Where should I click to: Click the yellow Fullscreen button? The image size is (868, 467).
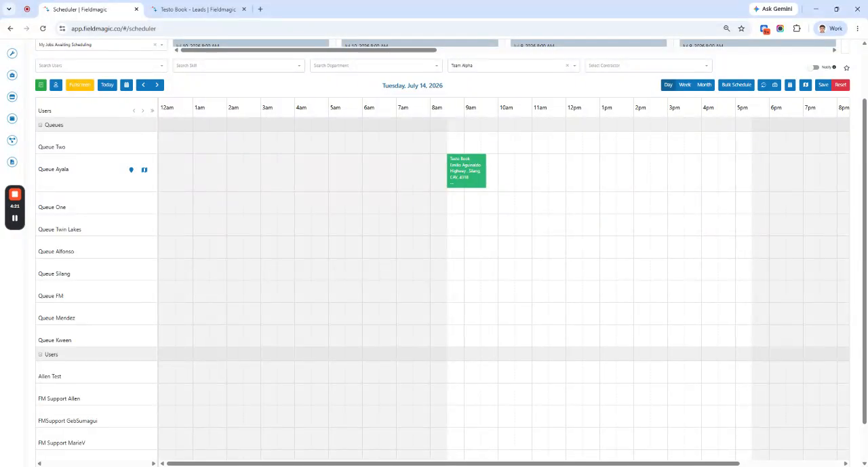pos(79,85)
